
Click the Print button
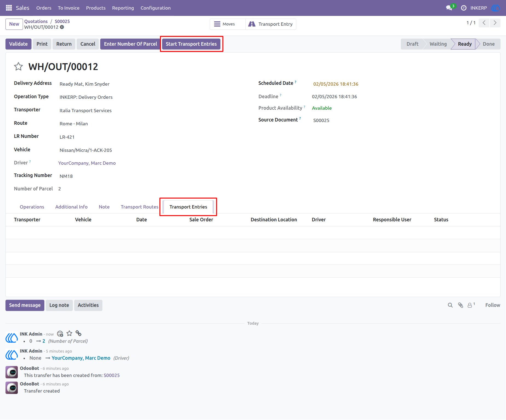(42, 44)
